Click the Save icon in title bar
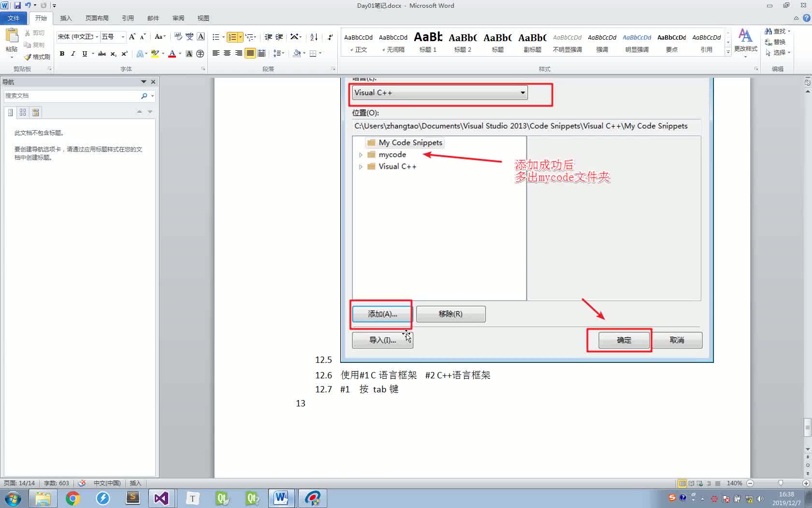This screenshot has width=812, height=508. pyautogui.click(x=17, y=5)
